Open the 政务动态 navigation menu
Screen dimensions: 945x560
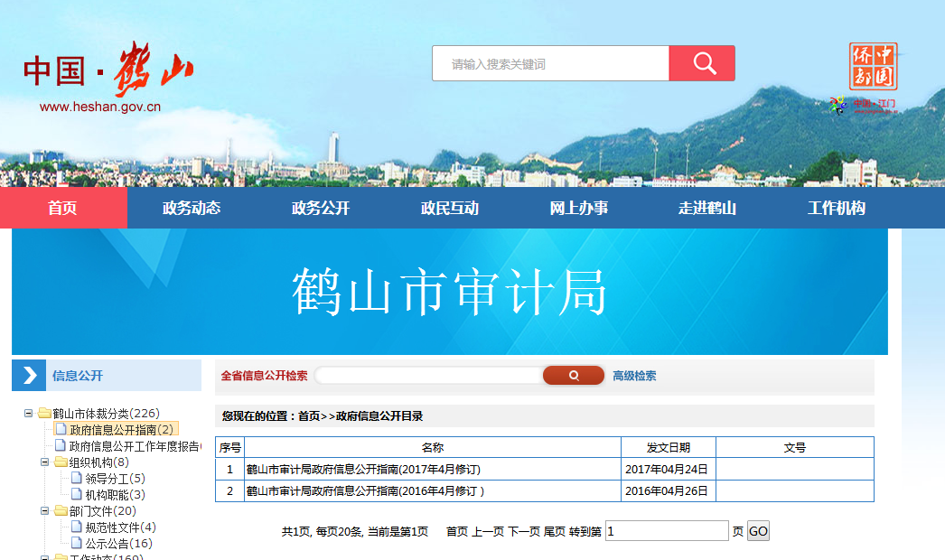(192, 209)
